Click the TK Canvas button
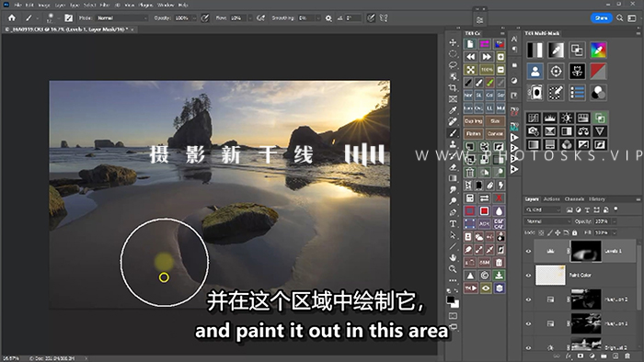Screen dimensions: 644x362 pyautogui.click(x=495, y=133)
